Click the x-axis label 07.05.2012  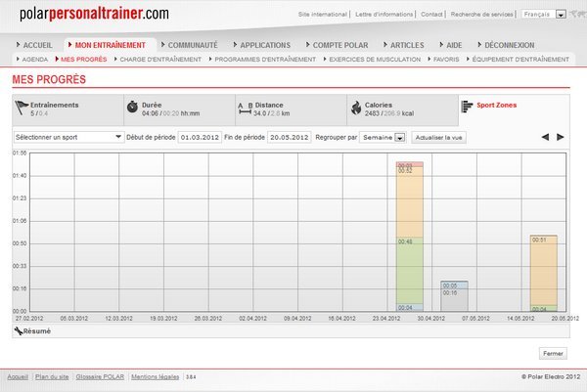(x=475, y=319)
